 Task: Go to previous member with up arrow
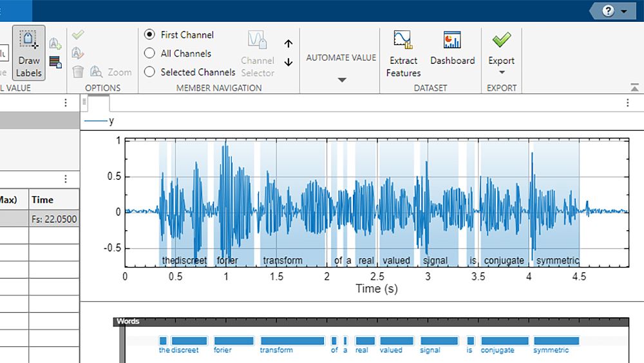[x=289, y=44]
